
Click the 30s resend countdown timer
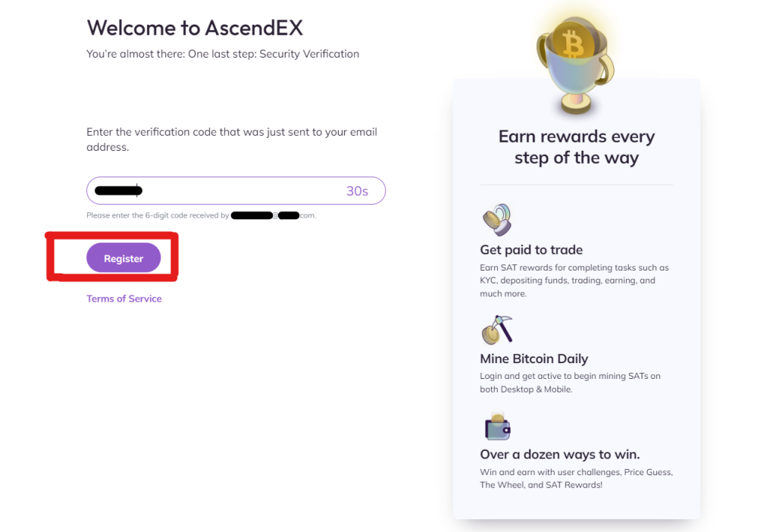pos(357,190)
